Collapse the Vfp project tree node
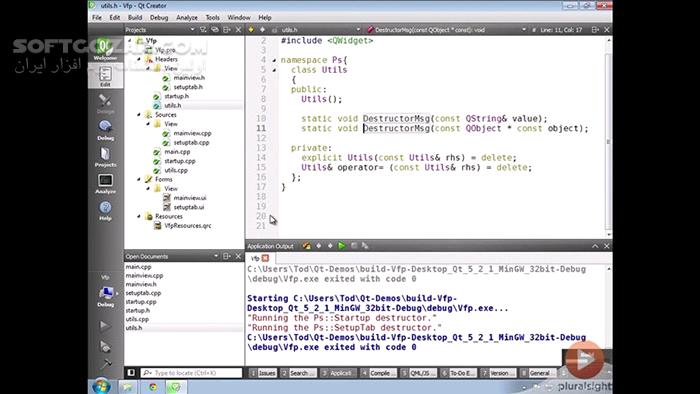The height and width of the screenshot is (394, 700). [130, 41]
